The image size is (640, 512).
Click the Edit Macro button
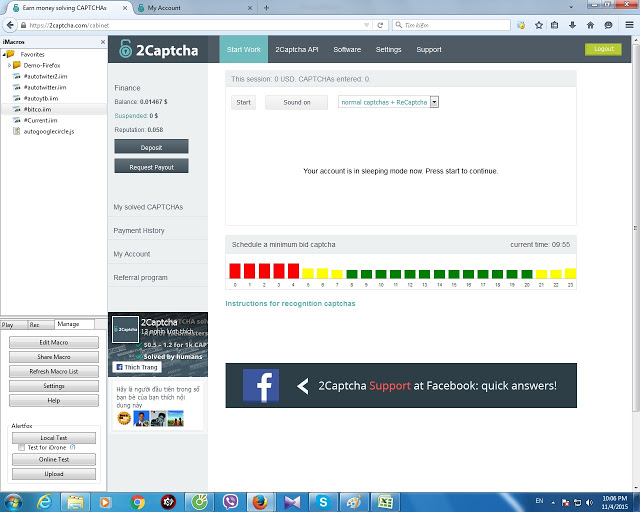coord(54,343)
